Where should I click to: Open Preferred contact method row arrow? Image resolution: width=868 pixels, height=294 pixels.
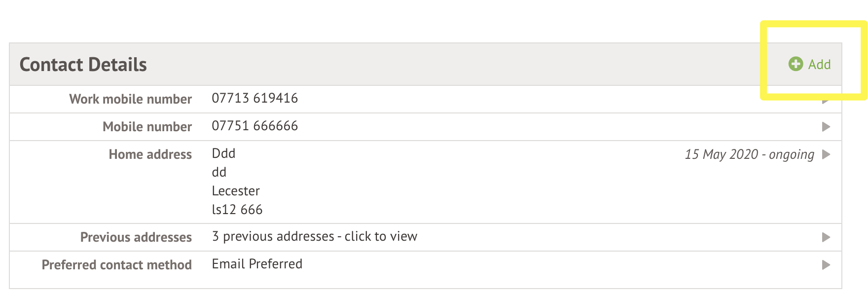click(826, 265)
